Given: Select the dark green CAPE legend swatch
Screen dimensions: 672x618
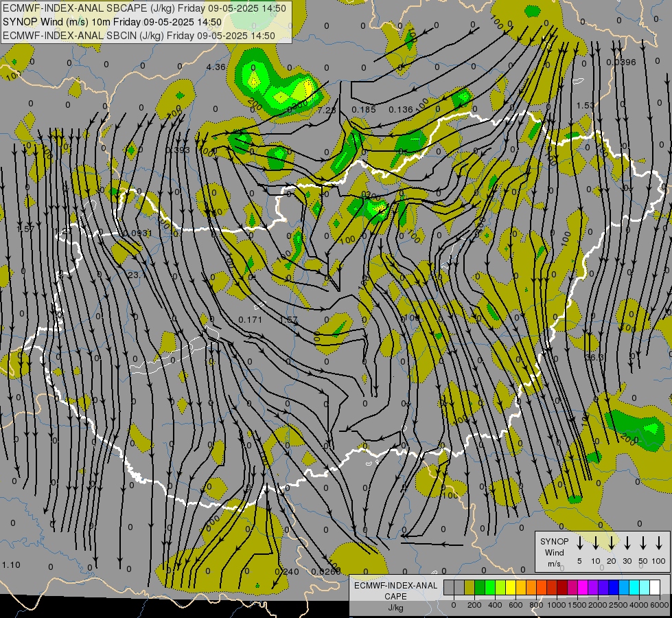Looking at the screenshot, I should click(x=480, y=588).
